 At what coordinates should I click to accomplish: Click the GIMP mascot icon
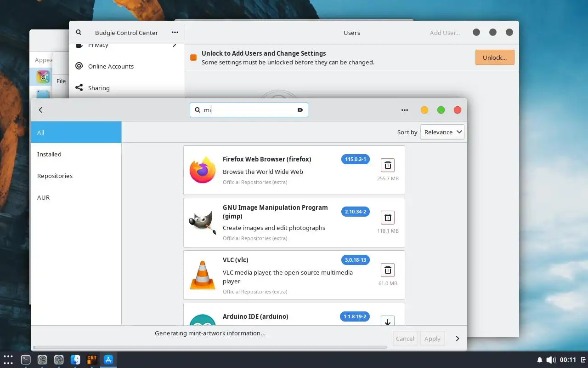pos(203,223)
